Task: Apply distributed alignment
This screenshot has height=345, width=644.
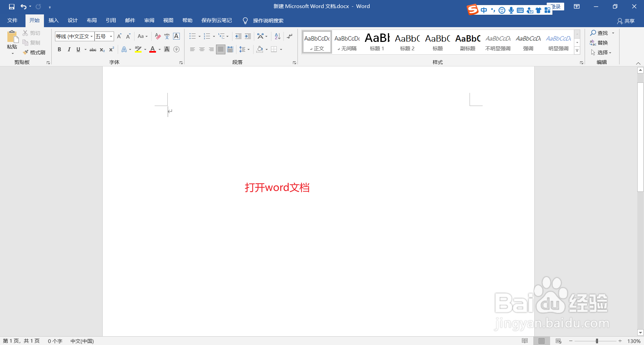Action: [x=230, y=49]
